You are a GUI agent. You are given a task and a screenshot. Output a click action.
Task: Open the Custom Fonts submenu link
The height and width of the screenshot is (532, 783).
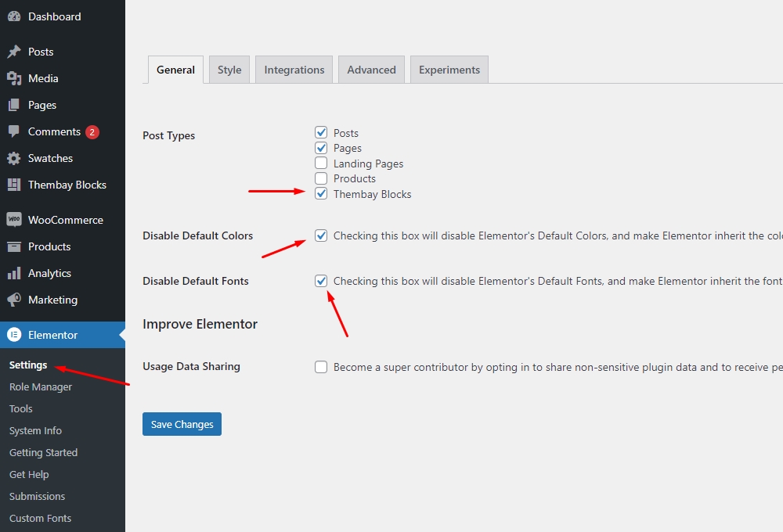point(40,518)
